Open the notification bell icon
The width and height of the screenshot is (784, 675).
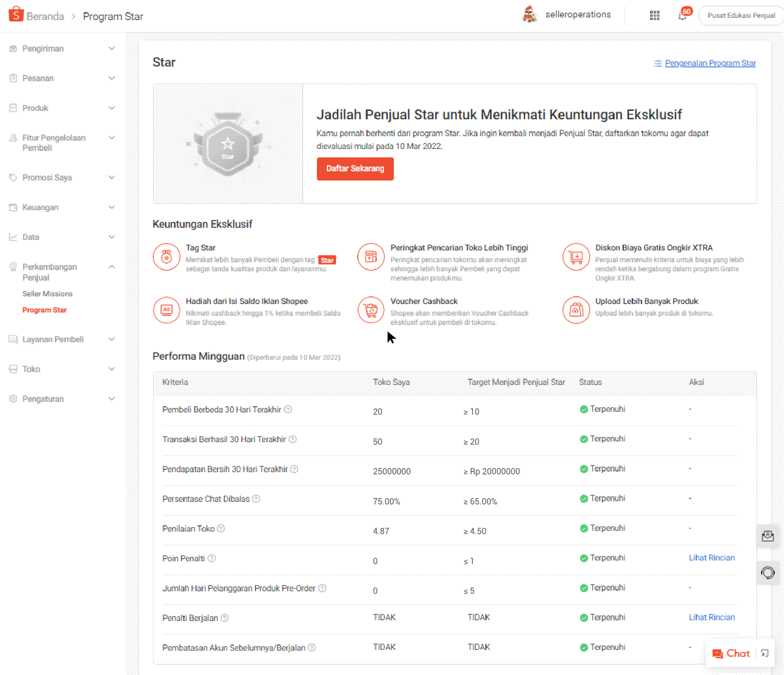pyautogui.click(x=683, y=15)
